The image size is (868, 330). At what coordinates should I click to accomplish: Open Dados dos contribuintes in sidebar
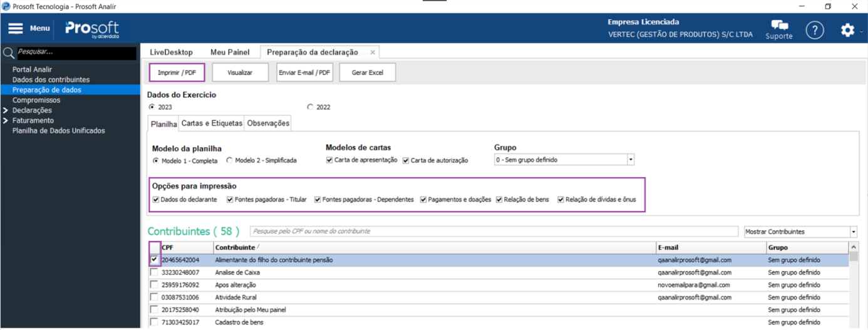point(51,80)
